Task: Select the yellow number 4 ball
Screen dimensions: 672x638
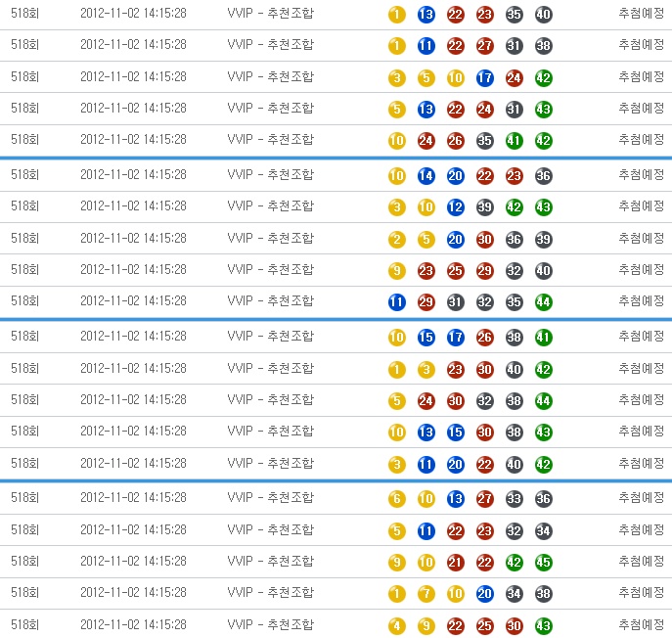Action: [396, 626]
